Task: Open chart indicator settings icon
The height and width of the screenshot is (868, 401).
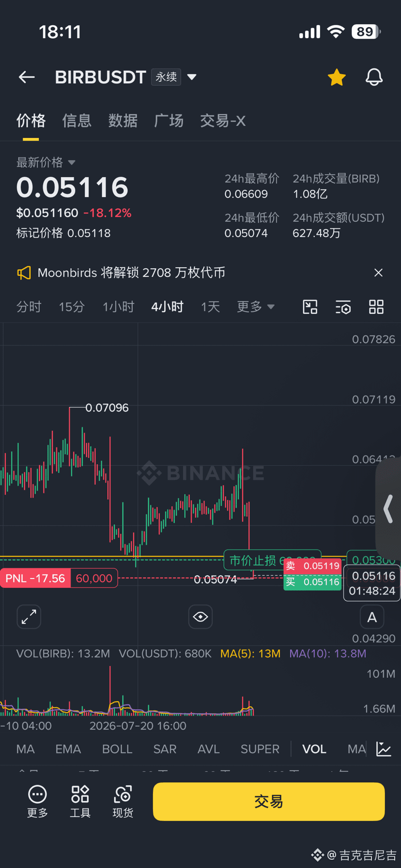Action: [343, 307]
